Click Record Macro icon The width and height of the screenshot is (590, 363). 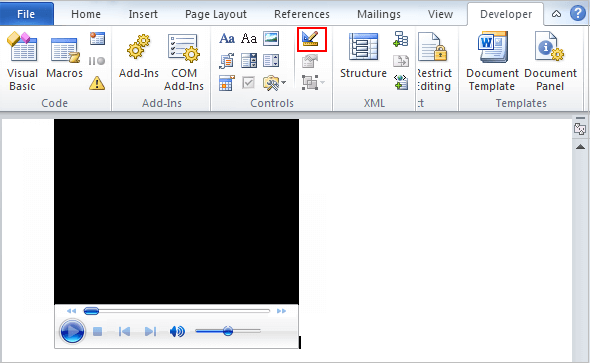[x=97, y=39]
